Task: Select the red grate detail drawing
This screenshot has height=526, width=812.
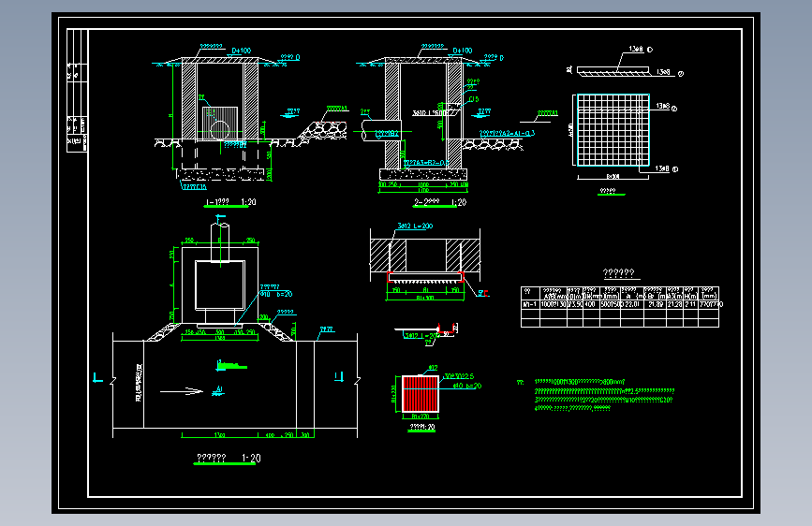Action: [421, 394]
